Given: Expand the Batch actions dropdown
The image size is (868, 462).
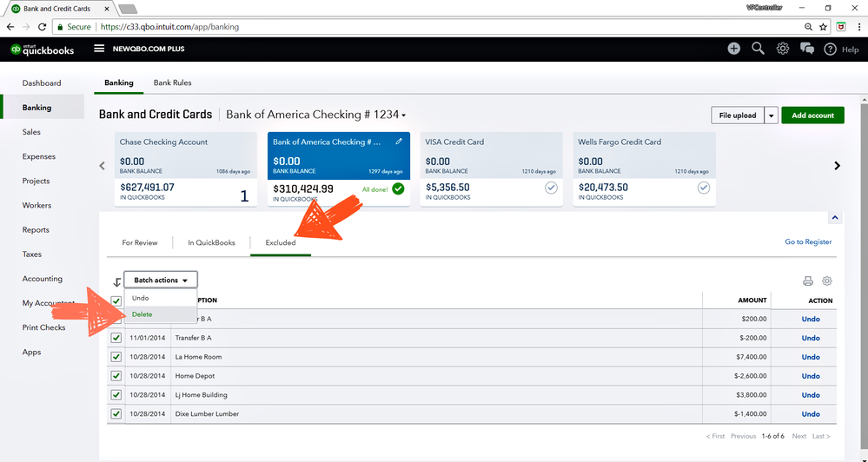Looking at the screenshot, I should tap(161, 280).
